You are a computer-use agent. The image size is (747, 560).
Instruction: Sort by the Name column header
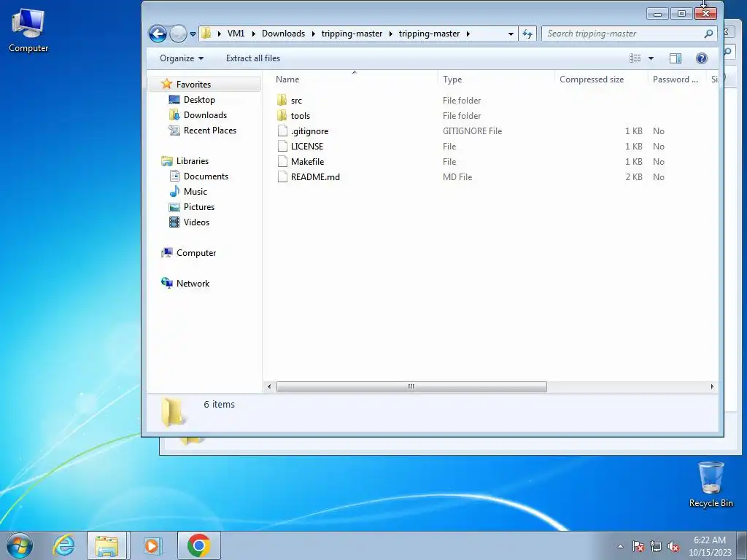tap(355, 79)
